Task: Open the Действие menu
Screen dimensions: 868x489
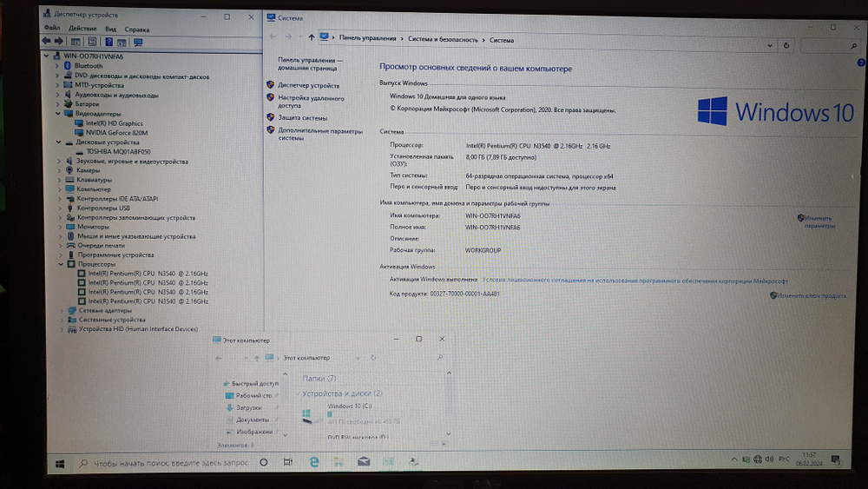Action: 82,29
